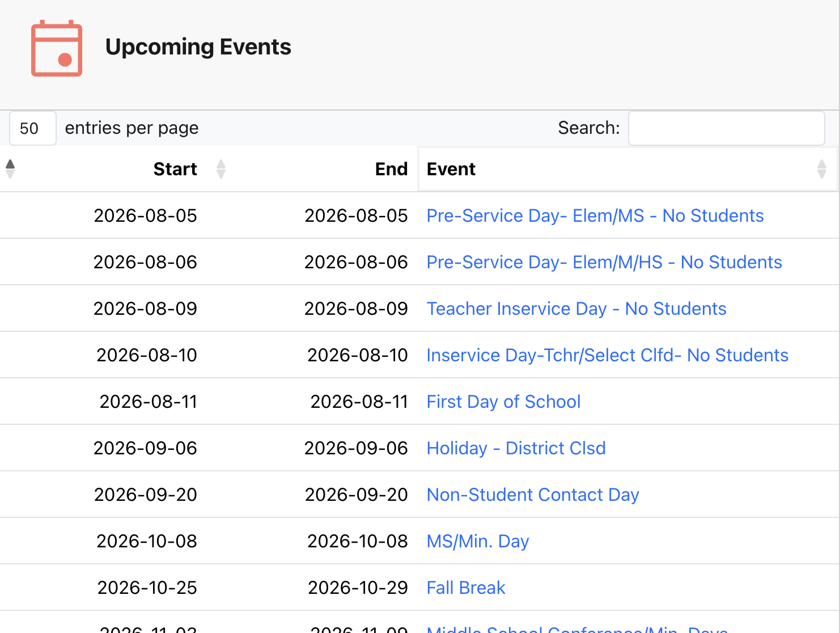
Task: Select start date 2026-10-25 cell
Action: (147, 588)
